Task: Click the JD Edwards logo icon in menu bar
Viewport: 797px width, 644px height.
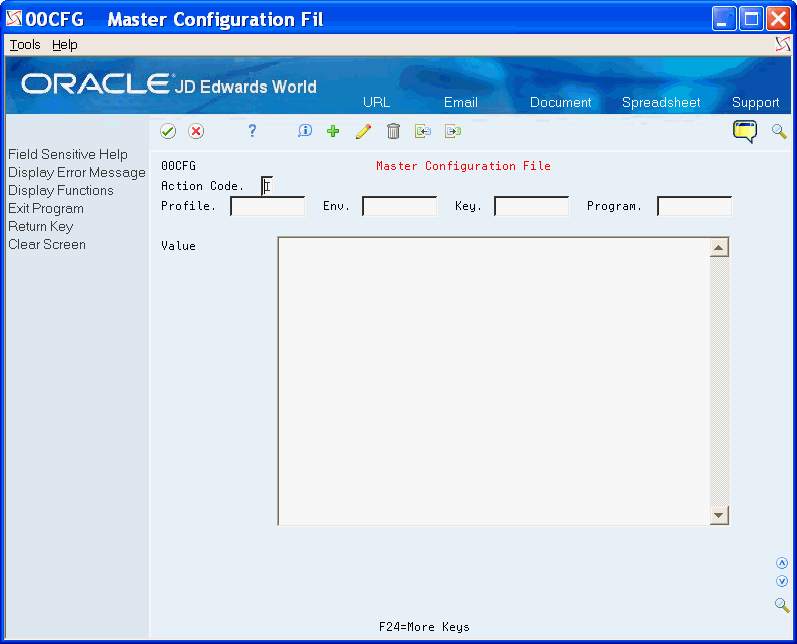Action: click(x=783, y=45)
